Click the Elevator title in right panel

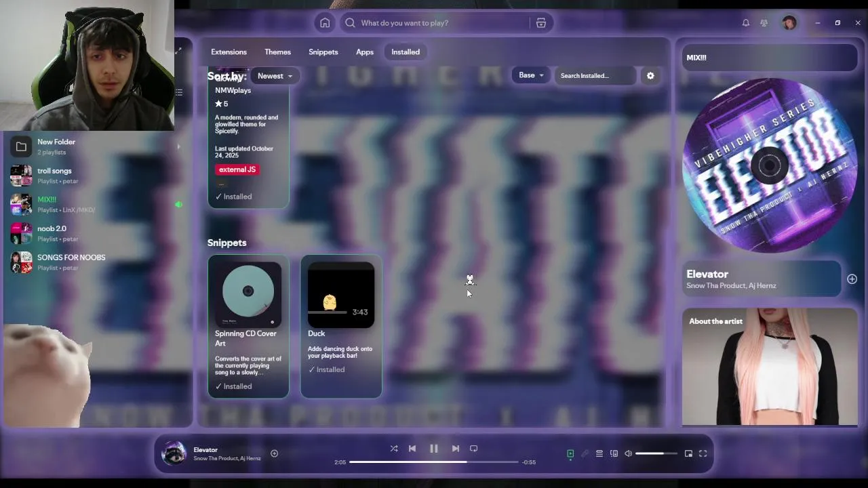click(x=707, y=274)
